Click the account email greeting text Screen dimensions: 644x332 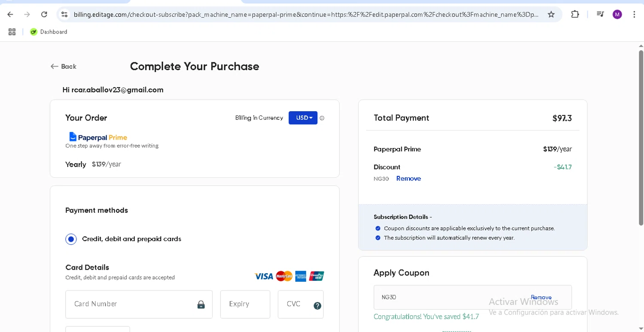tap(113, 90)
